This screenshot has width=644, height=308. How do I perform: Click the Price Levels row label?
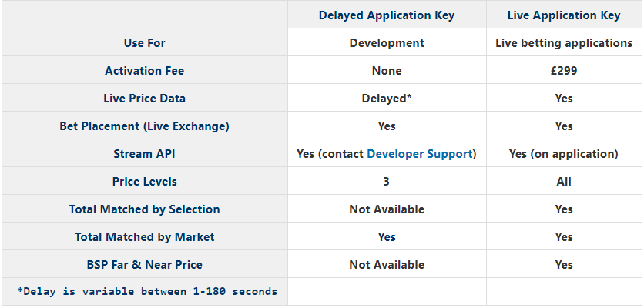click(145, 182)
